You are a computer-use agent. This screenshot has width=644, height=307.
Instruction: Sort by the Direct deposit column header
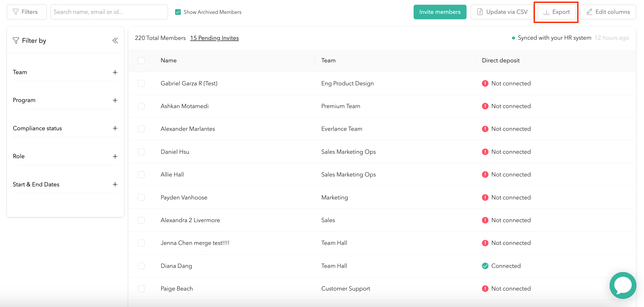[500, 61]
